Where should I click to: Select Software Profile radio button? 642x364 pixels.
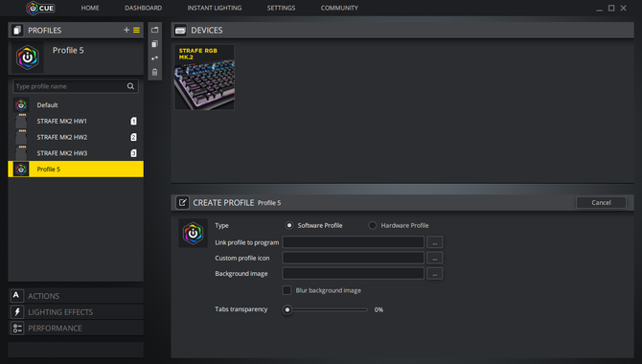pyautogui.click(x=289, y=225)
